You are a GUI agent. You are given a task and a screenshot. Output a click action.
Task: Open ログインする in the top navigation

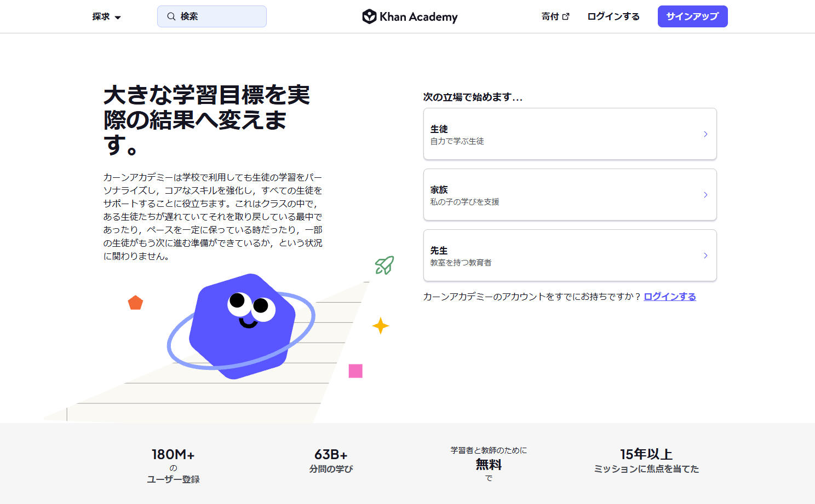point(613,16)
